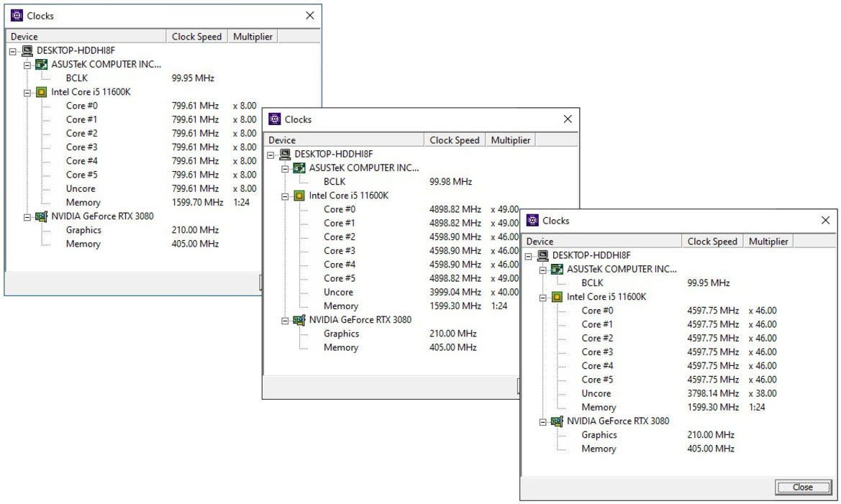Collapse the DESKTOP-HDDHI8F node in the top-left window
This screenshot has height=504, width=841.
click(x=13, y=52)
